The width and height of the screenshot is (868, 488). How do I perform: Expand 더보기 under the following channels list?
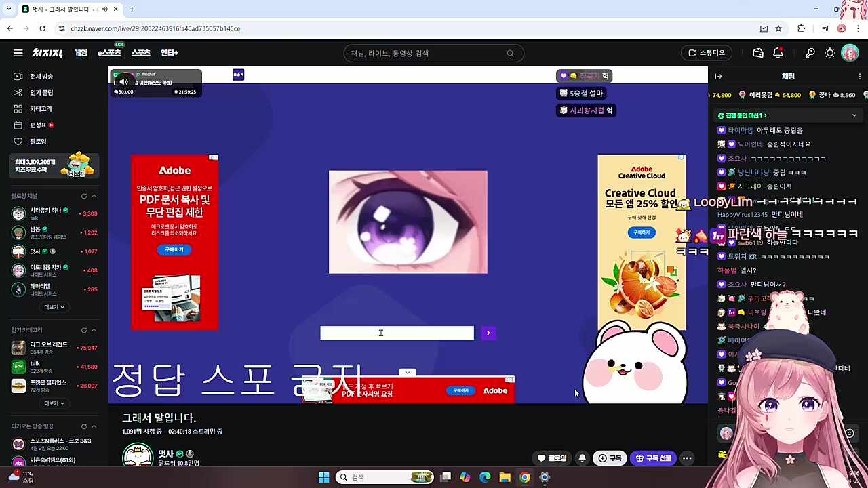[x=54, y=307]
